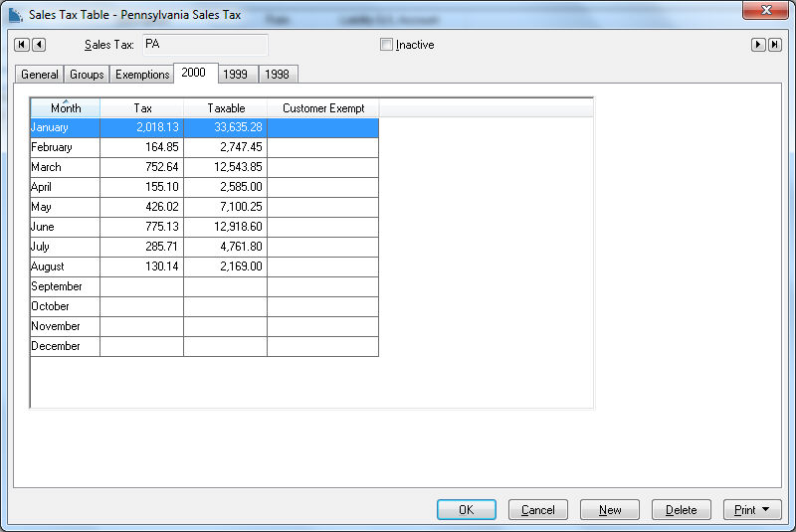This screenshot has width=796, height=532.
Task: Open the Print dropdown menu
Action: [752, 510]
